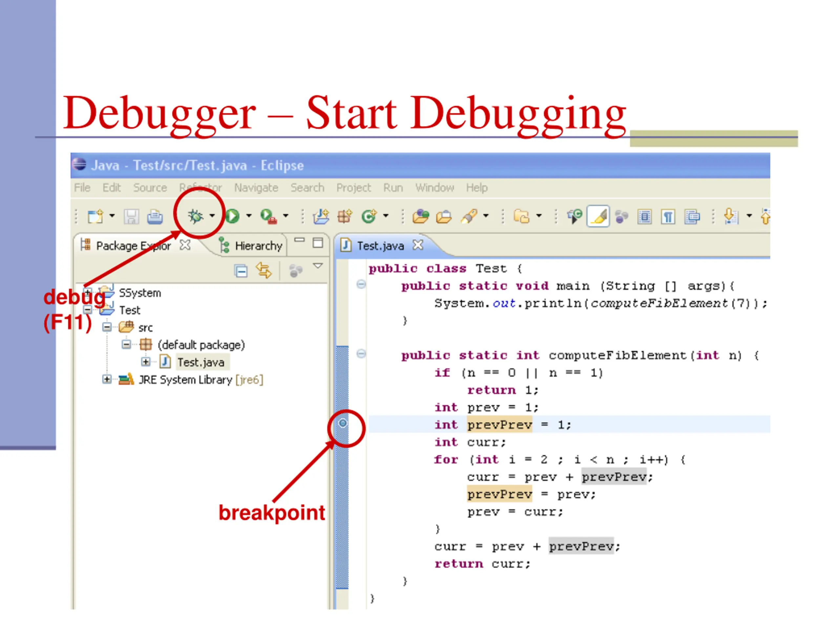Close the Test.java editor tab
The height and width of the screenshot is (630, 840).
tap(418, 245)
